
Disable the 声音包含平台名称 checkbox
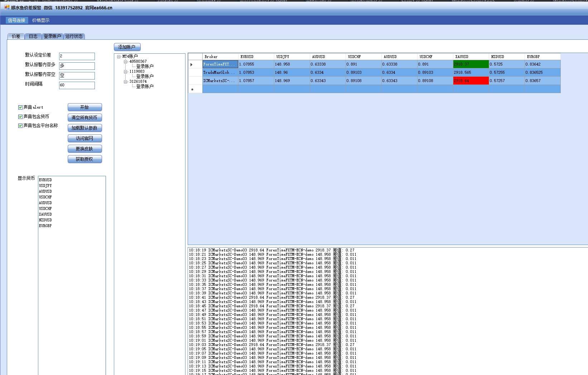[x=20, y=126]
